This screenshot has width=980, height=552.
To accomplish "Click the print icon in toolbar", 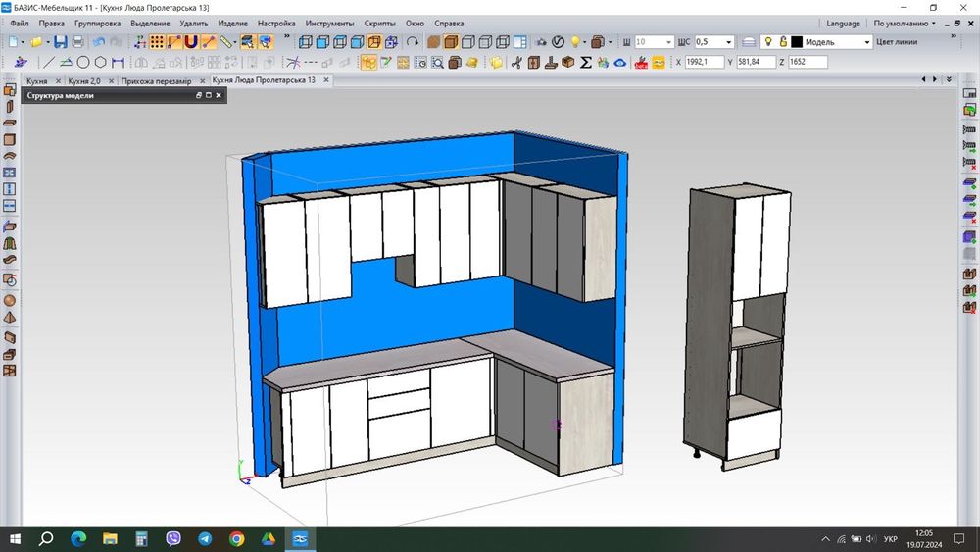I will pos(77,42).
